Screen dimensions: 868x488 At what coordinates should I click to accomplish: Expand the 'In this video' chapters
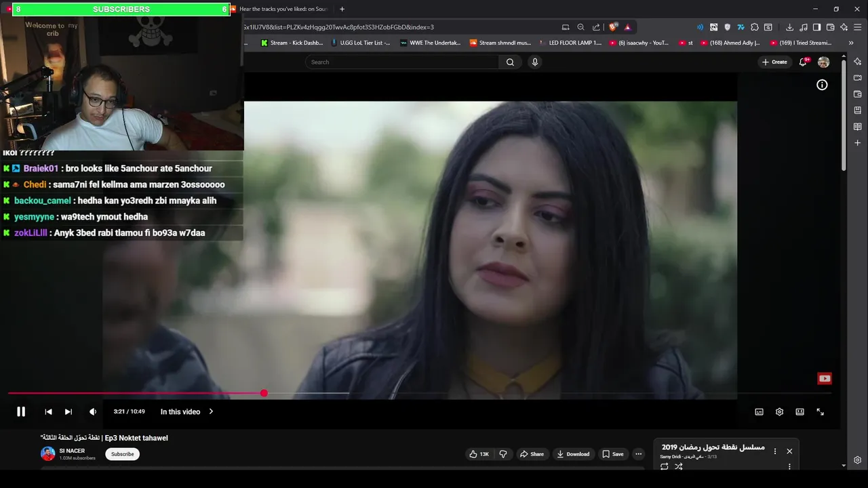click(186, 411)
